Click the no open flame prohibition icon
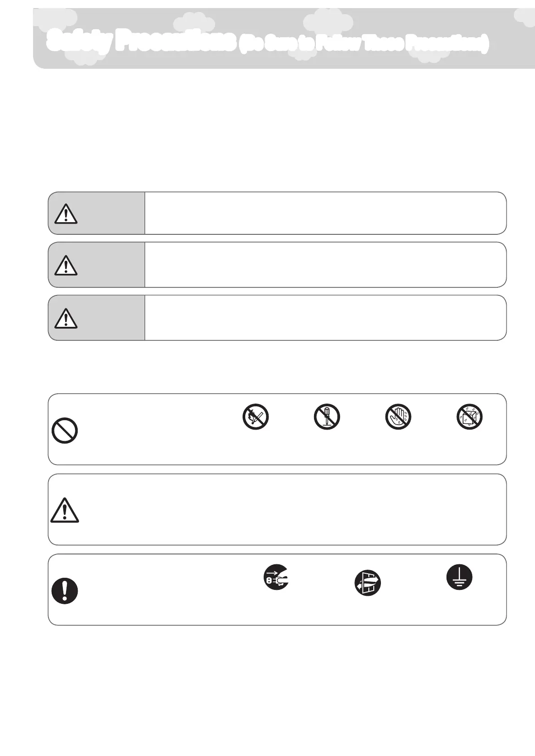Screen dimensions: 535x756 click(x=256, y=417)
